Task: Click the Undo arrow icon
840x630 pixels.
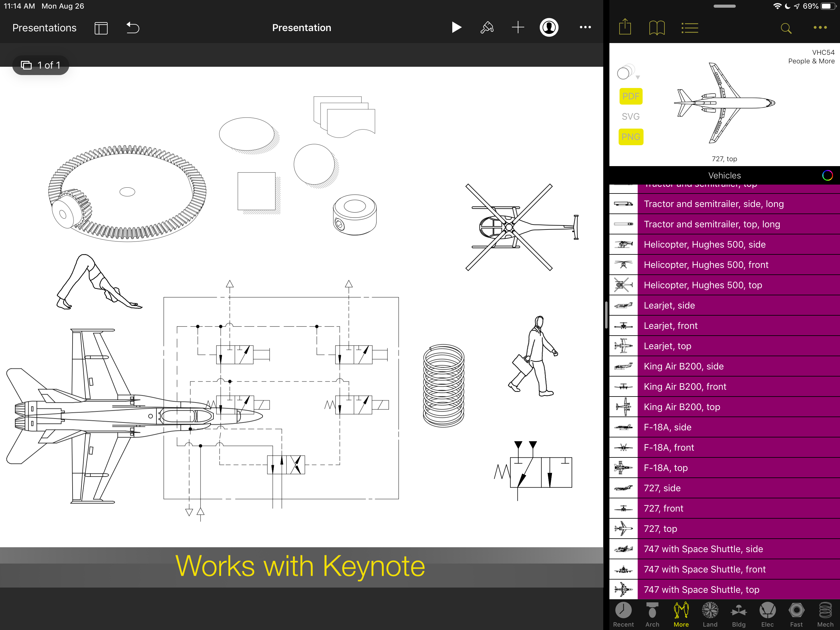Action: tap(133, 28)
